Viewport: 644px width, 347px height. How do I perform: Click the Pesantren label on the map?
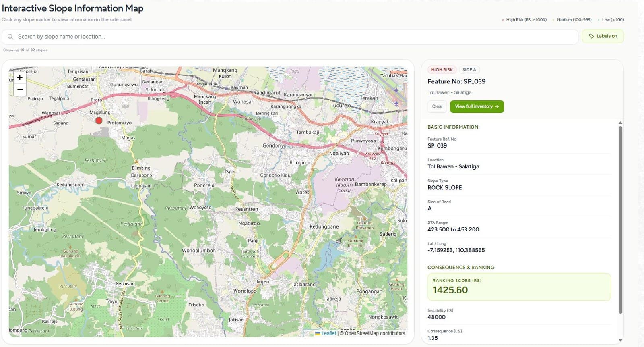[x=247, y=209]
